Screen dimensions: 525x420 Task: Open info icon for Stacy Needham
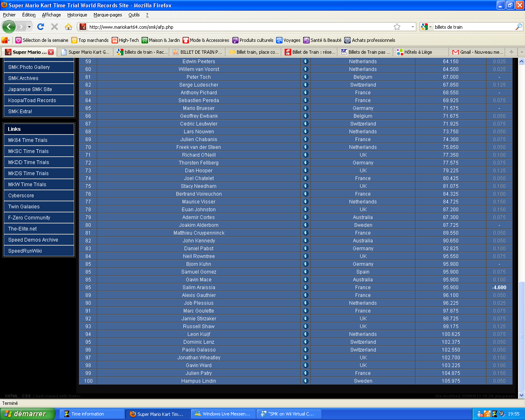306,186
